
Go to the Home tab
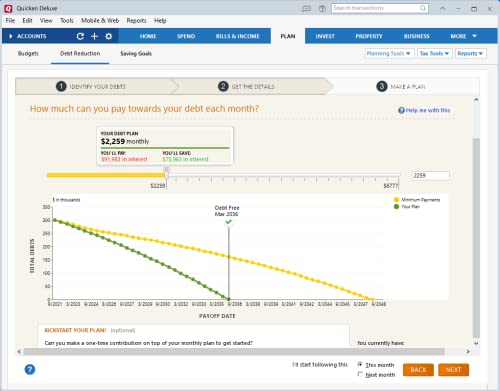click(148, 36)
